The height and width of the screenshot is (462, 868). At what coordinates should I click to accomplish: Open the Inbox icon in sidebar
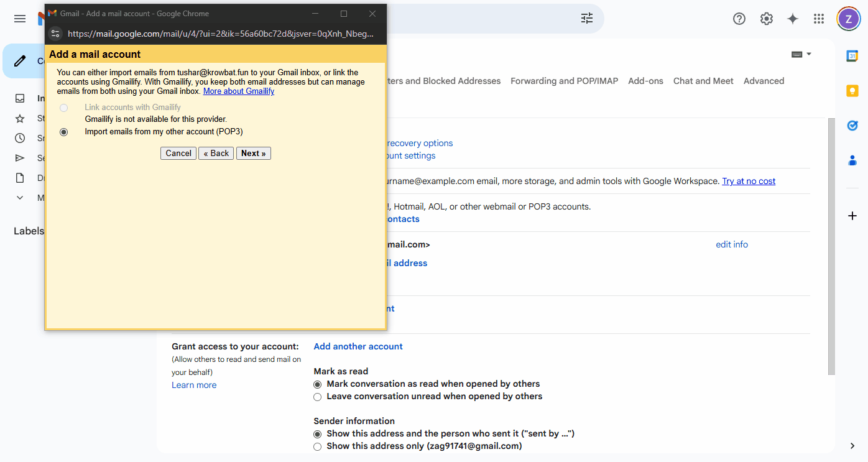coord(20,98)
